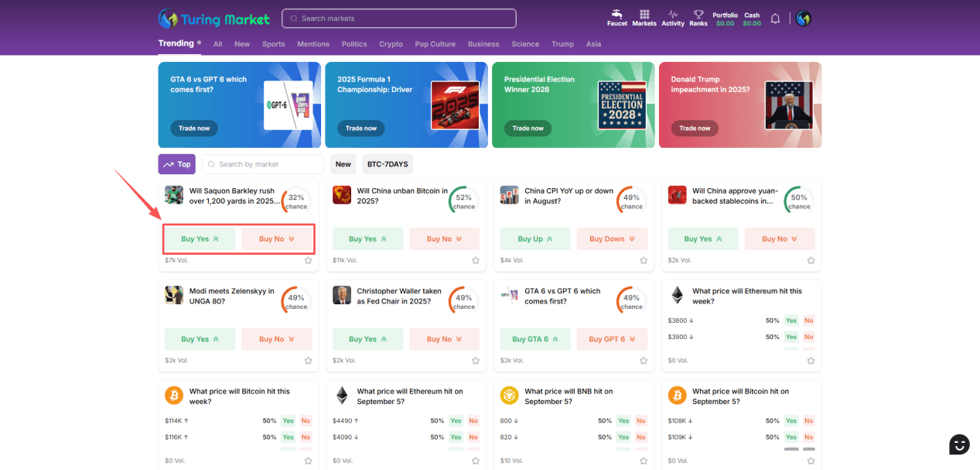Buy No on yuan-backed stablecoins market
The height and width of the screenshot is (470, 980).
tap(780, 239)
